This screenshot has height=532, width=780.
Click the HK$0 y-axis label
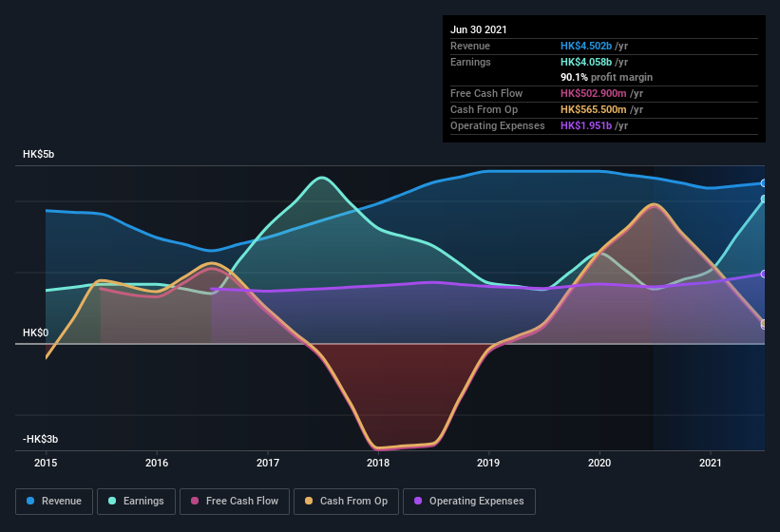coord(35,332)
